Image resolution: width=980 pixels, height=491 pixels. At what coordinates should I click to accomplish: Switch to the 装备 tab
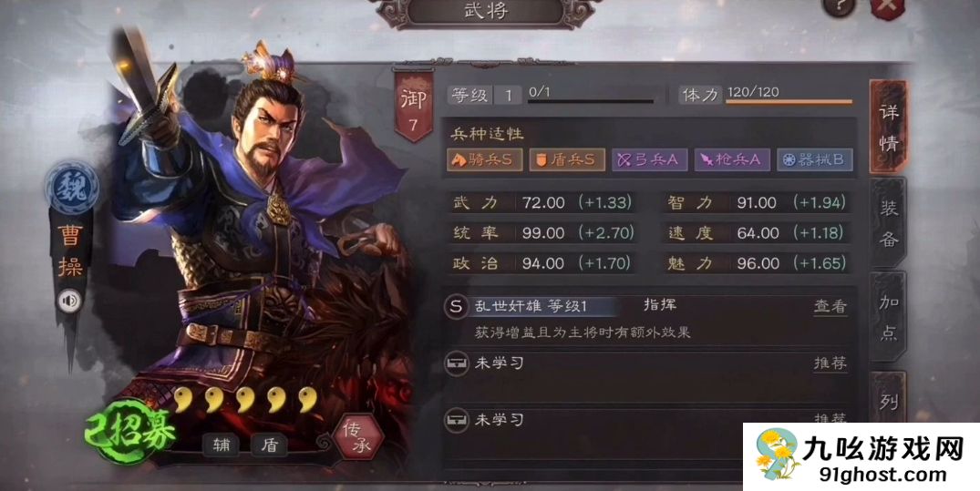pos(888,223)
